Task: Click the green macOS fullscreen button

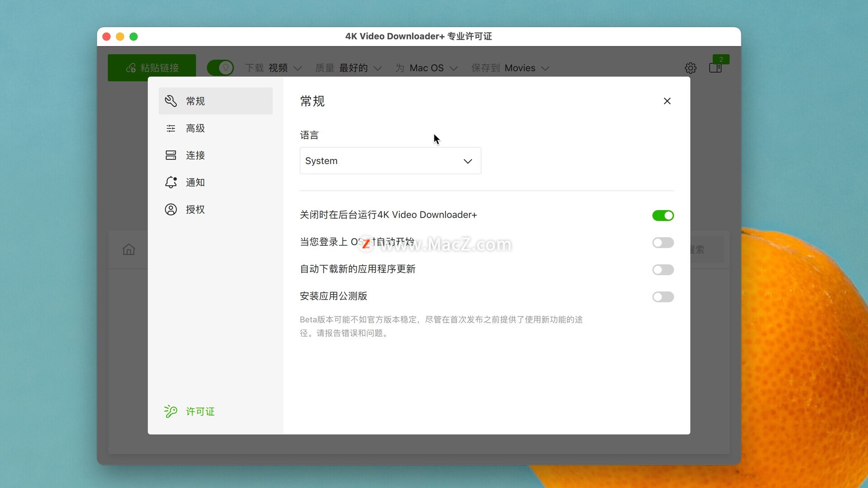Action: [x=133, y=37]
